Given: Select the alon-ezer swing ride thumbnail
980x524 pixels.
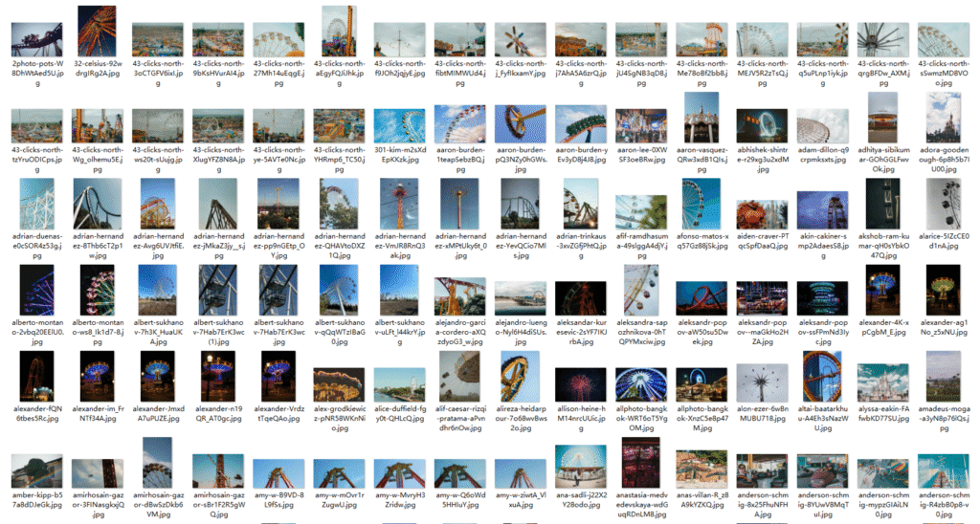Looking at the screenshot, I should tap(763, 382).
